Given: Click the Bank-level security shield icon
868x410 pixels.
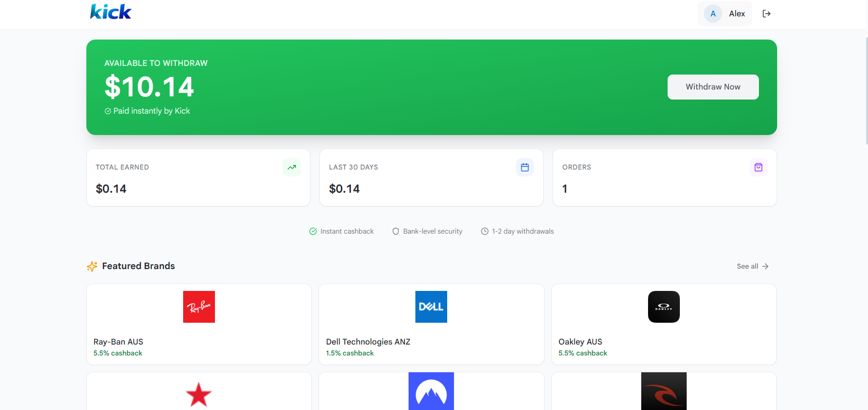Looking at the screenshot, I should click(396, 231).
